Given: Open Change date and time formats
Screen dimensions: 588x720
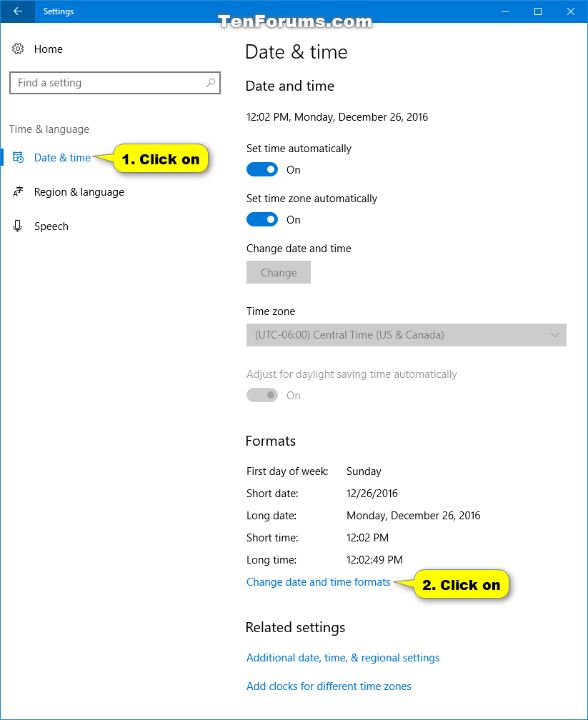Looking at the screenshot, I should pos(318,581).
